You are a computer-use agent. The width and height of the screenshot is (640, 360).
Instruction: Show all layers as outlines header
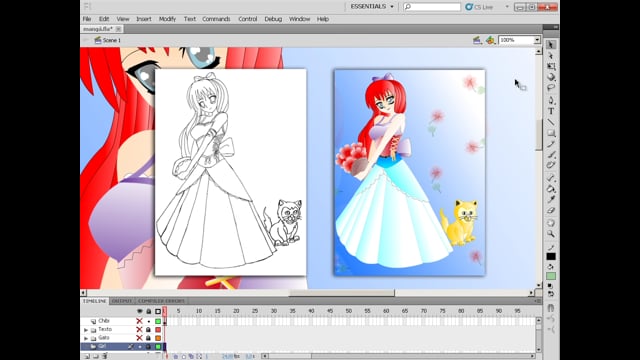(158, 311)
